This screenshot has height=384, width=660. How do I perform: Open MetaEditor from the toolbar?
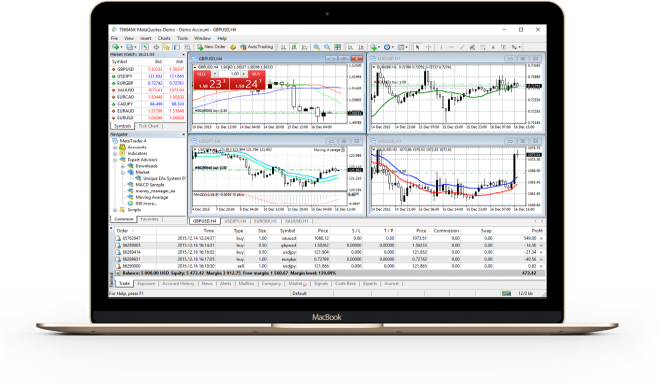(x=233, y=47)
